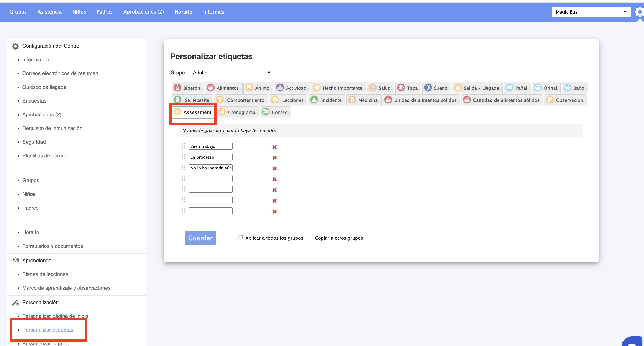Select the Conteo icon tab
The height and width of the screenshot is (346, 644).
265,112
